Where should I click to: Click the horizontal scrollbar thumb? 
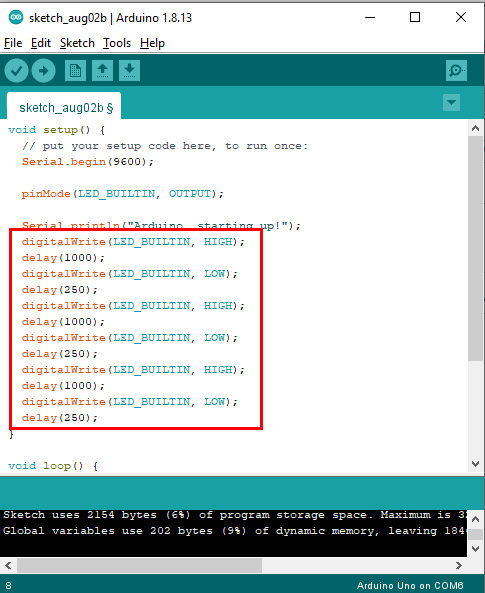(x=139, y=565)
